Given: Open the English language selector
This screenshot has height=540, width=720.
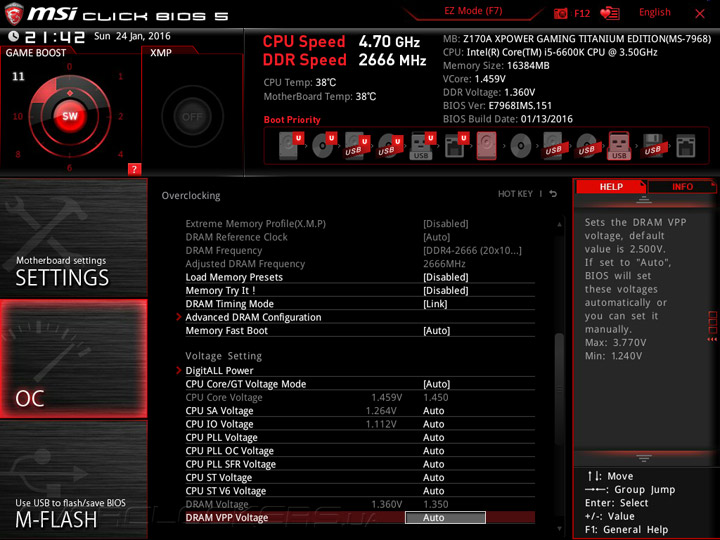Looking at the screenshot, I should (654, 12).
